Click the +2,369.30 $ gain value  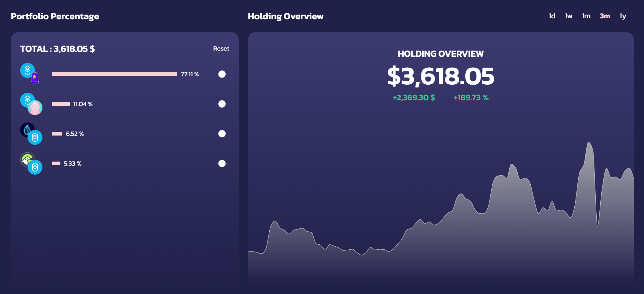coord(414,98)
